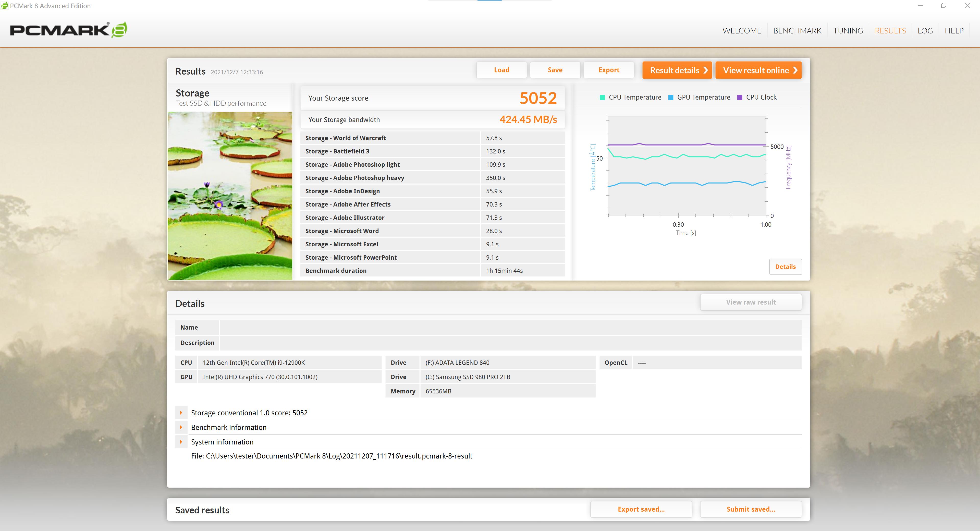Save the current result
980x531 pixels.
click(555, 70)
